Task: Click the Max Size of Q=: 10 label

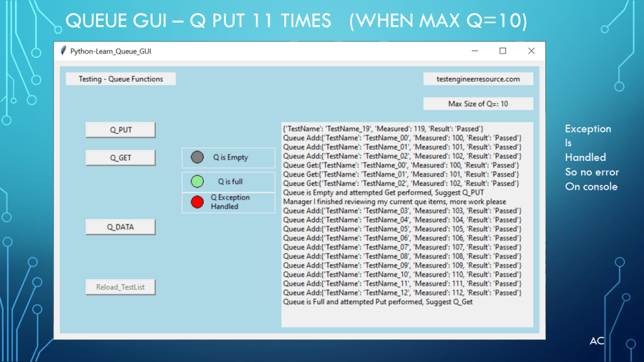Action: point(478,104)
